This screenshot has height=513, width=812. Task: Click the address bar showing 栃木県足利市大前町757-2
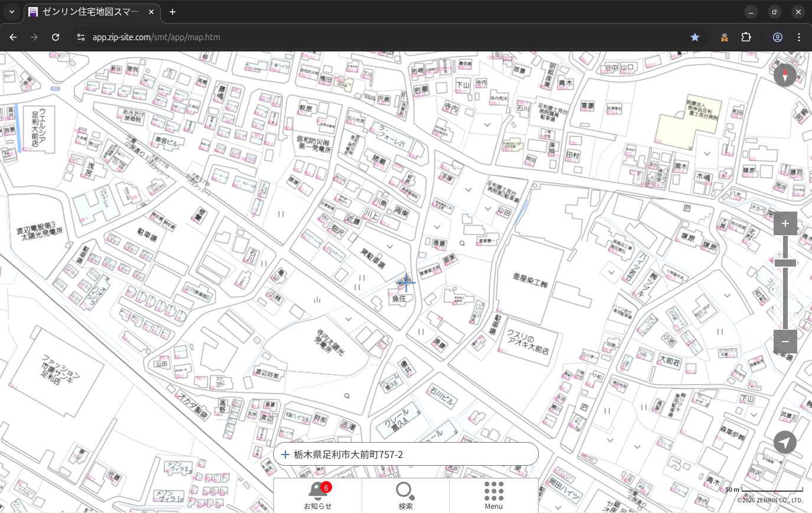(x=406, y=454)
